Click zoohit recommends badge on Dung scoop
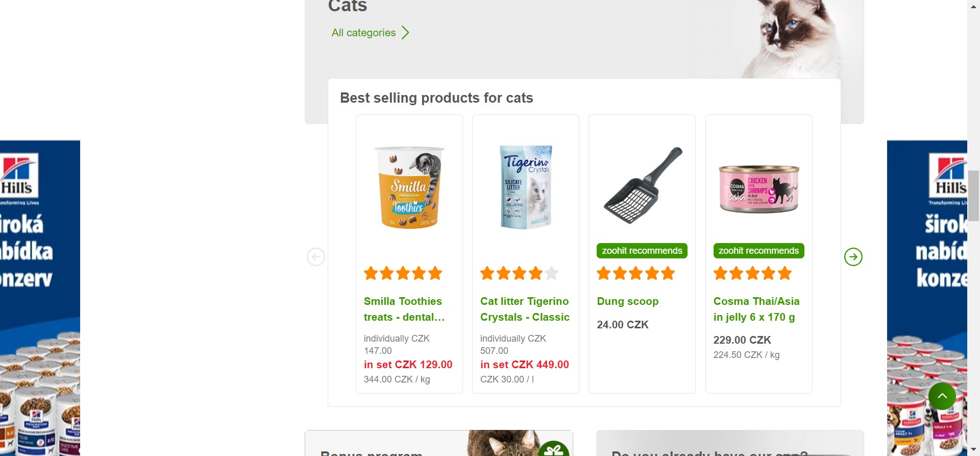980x456 pixels. (x=642, y=251)
